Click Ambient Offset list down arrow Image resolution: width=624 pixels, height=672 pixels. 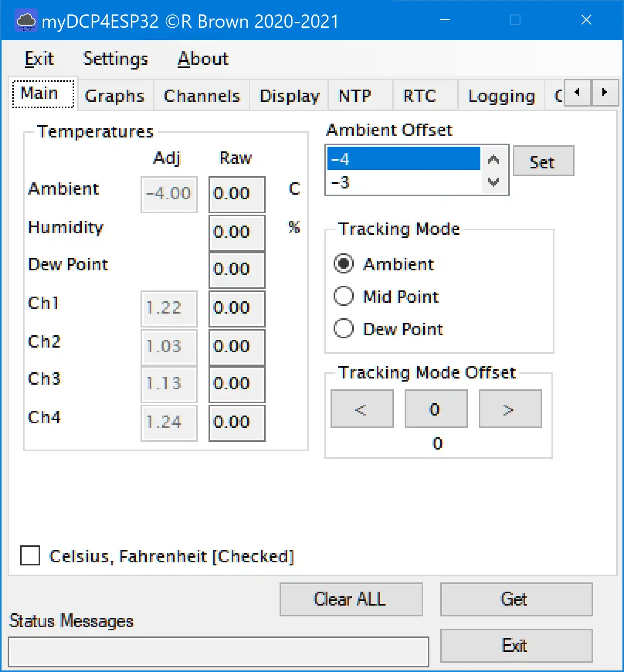click(493, 182)
